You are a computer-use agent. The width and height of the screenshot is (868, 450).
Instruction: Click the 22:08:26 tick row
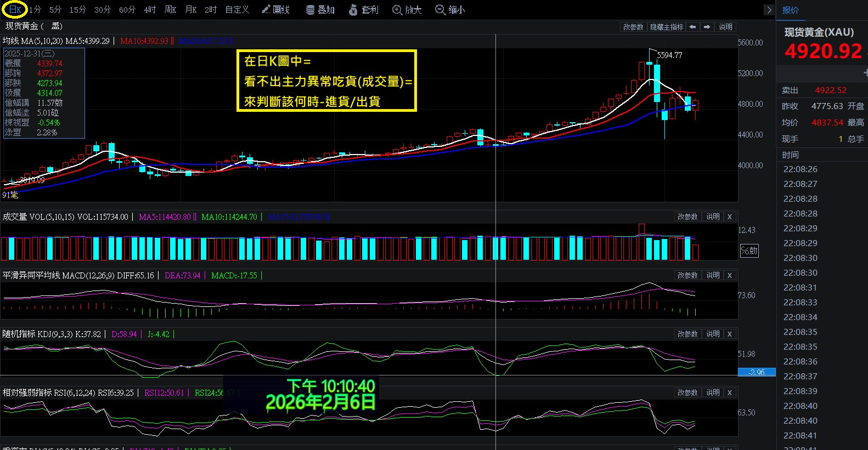point(800,169)
